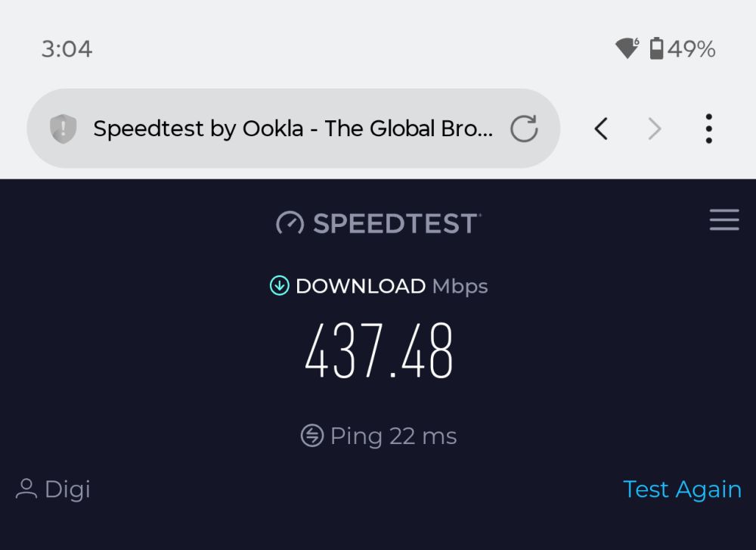This screenshot has width=756, height=550.
Task: Click the Speedtest gauge logo
Action: [x=290, y=222]
